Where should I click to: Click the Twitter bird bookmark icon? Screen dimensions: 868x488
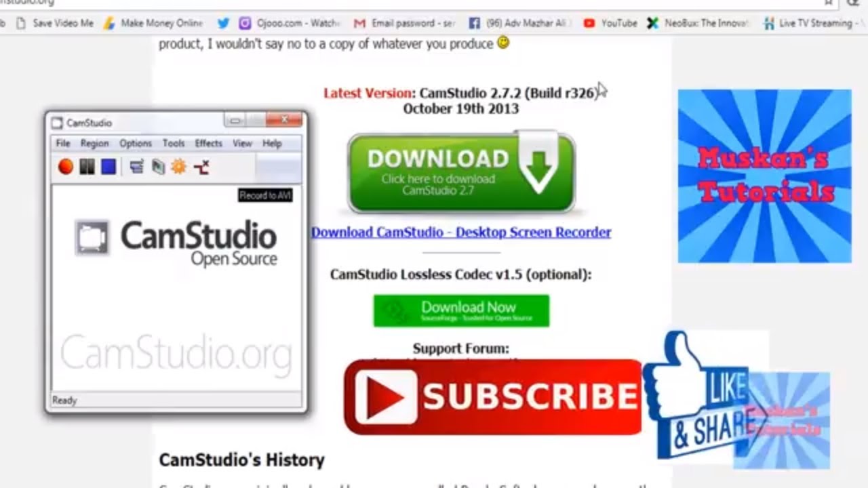click(223, 23)
